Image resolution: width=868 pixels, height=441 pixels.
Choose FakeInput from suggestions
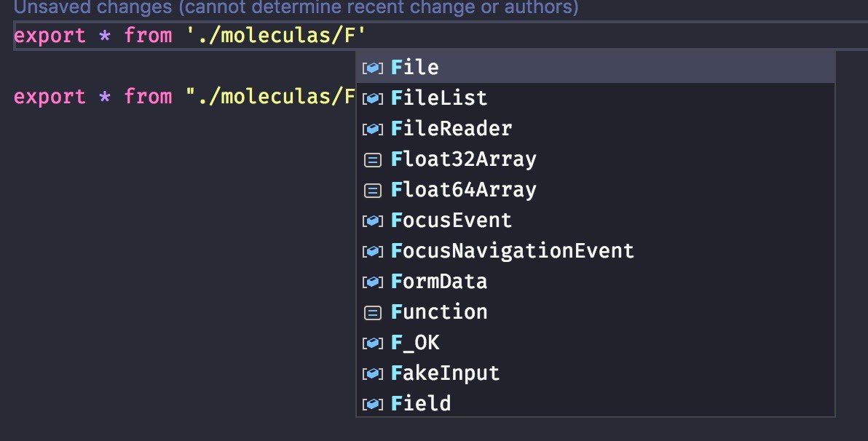click(595, 373)
